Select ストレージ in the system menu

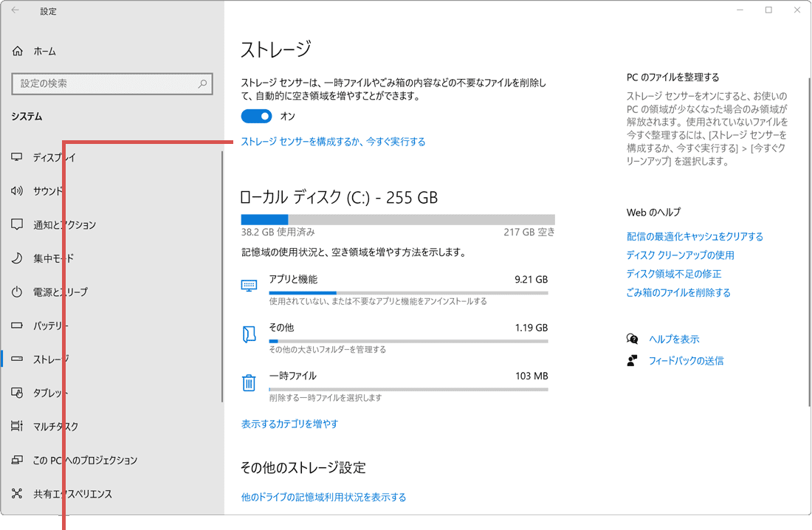click(18, 359)
